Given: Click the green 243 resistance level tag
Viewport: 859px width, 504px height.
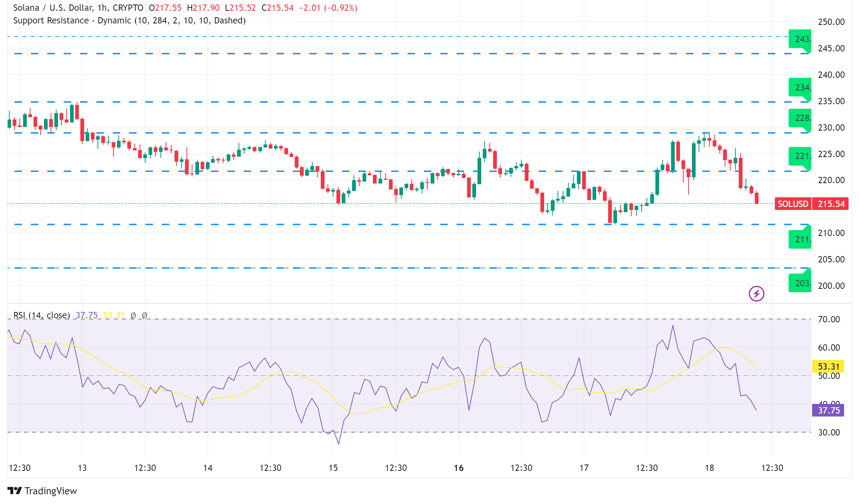Looking at the screenshot, I should [800, 39].
